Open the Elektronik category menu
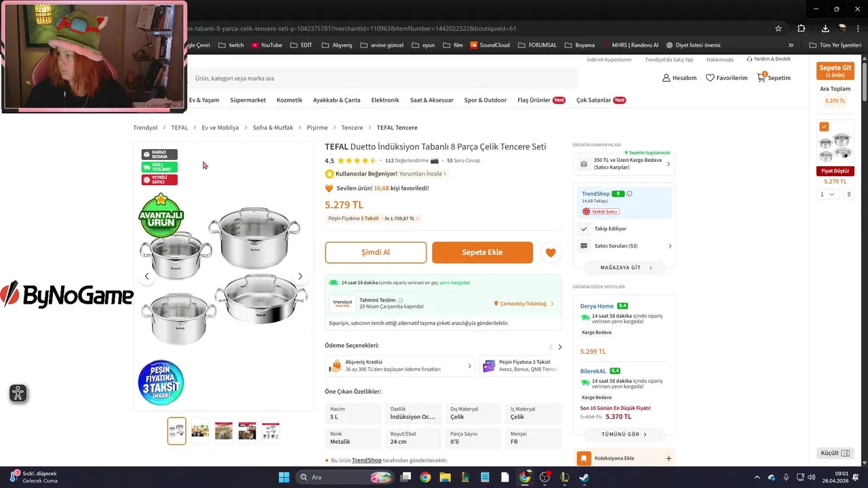The width and height of the screenshot is (868, 488). (385, 100)
